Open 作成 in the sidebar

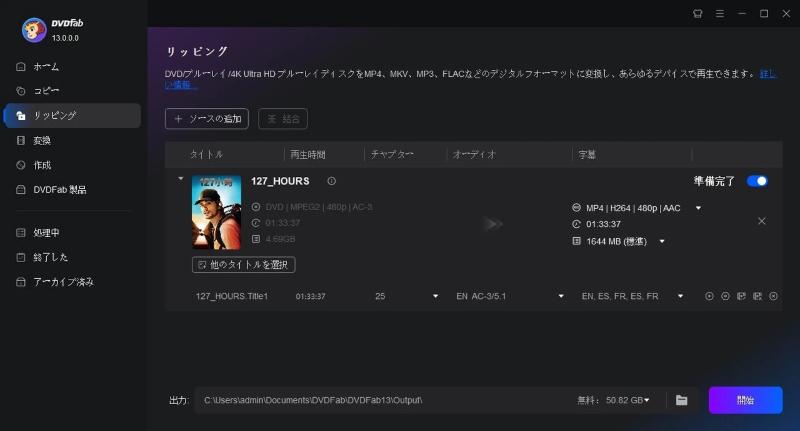[x=42, y=165]
